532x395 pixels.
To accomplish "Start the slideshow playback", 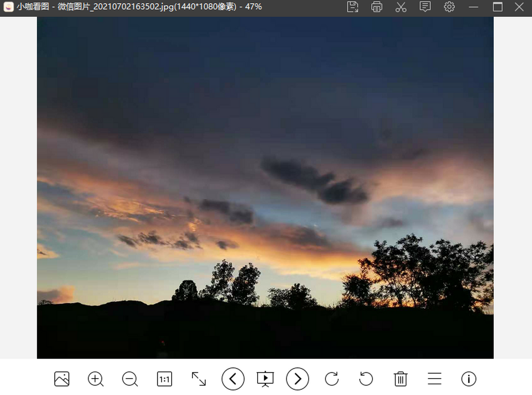I will coord(265,379).
